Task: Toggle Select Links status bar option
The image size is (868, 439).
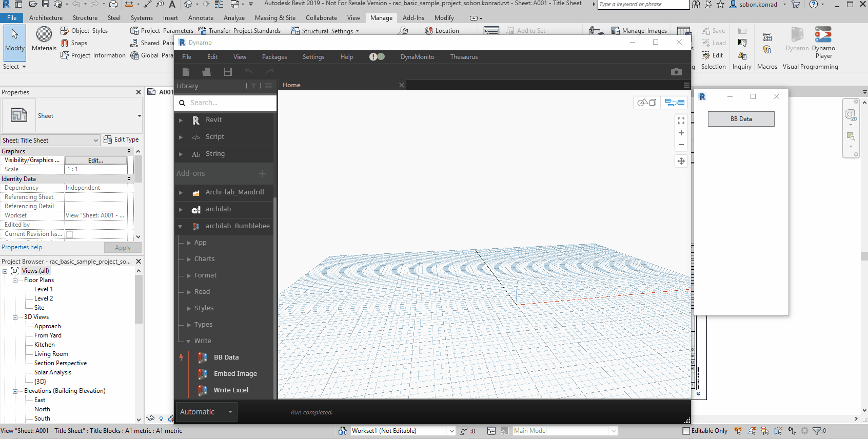Action: click(738, 431)
